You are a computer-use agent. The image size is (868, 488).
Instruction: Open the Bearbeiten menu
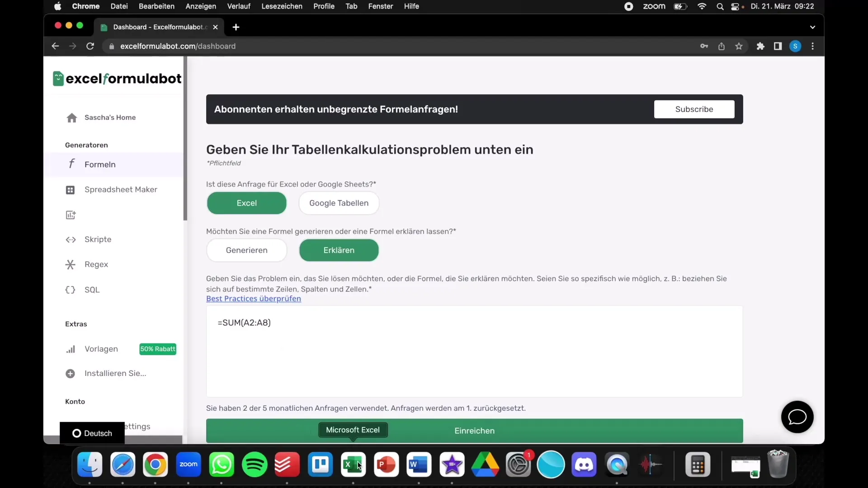156,6
